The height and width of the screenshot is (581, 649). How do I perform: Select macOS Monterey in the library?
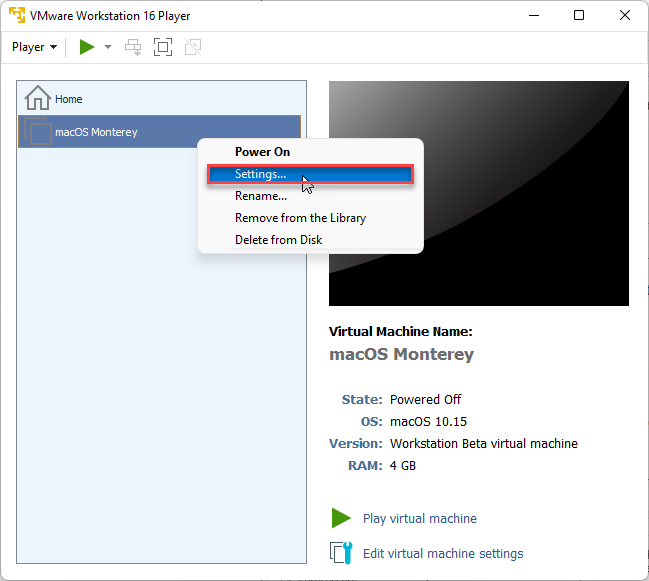[159, 132]
